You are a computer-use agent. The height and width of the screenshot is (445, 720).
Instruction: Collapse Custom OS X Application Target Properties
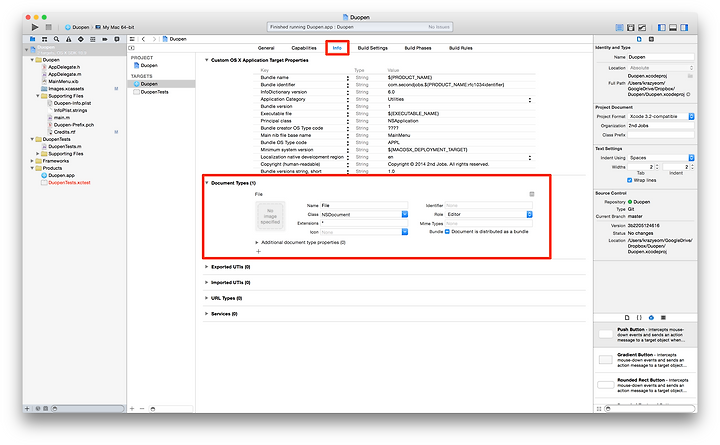click(x=207, y=60)
